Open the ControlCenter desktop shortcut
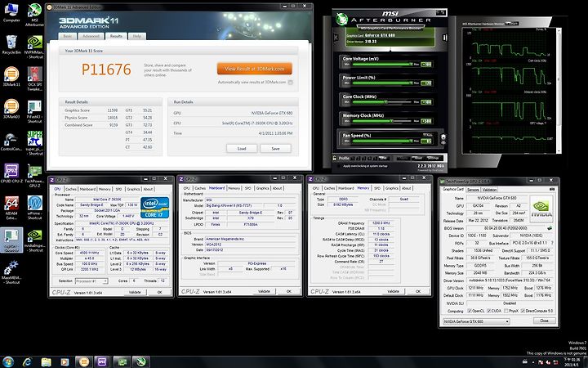This screenshot has width=588, height=368. pos(11,141)
